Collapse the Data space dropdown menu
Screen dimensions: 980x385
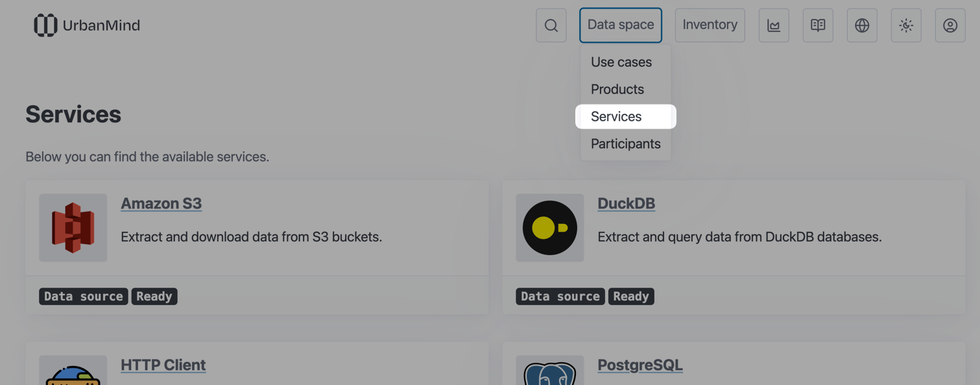click(621, 25)
